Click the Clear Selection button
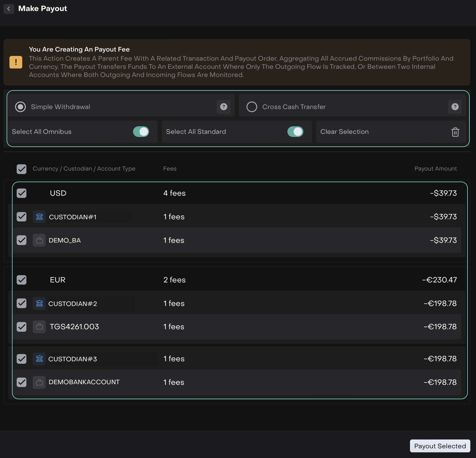476x458 pixels. 345,132
